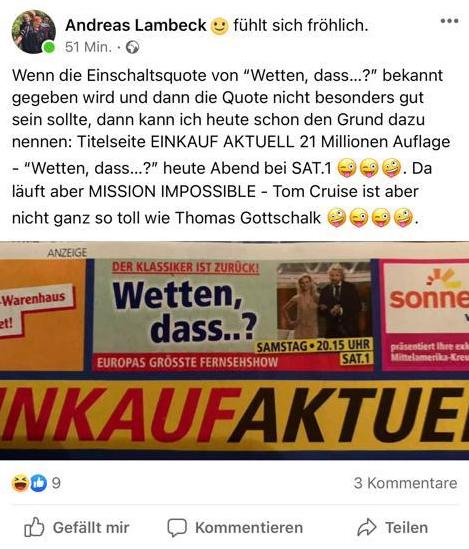
Task: Click the public globe privacy icon
Action: pos(132,47)
